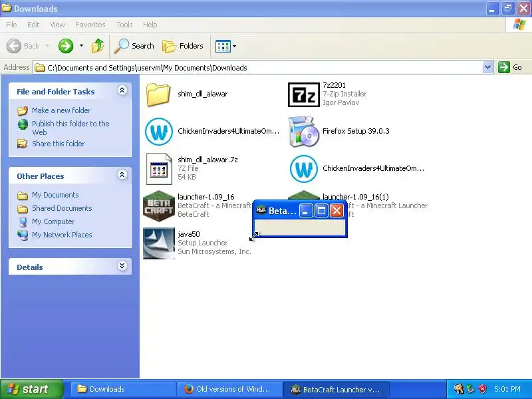Screen dimensions: 532x399
Task: Select the shim_dll_alawar.7z file icon
Action: click(159, 169)
